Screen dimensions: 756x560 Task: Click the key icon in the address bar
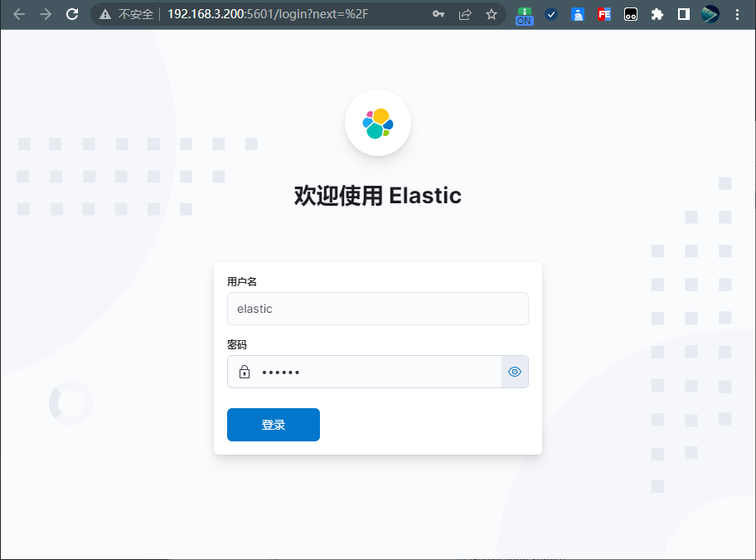(439, 14)
